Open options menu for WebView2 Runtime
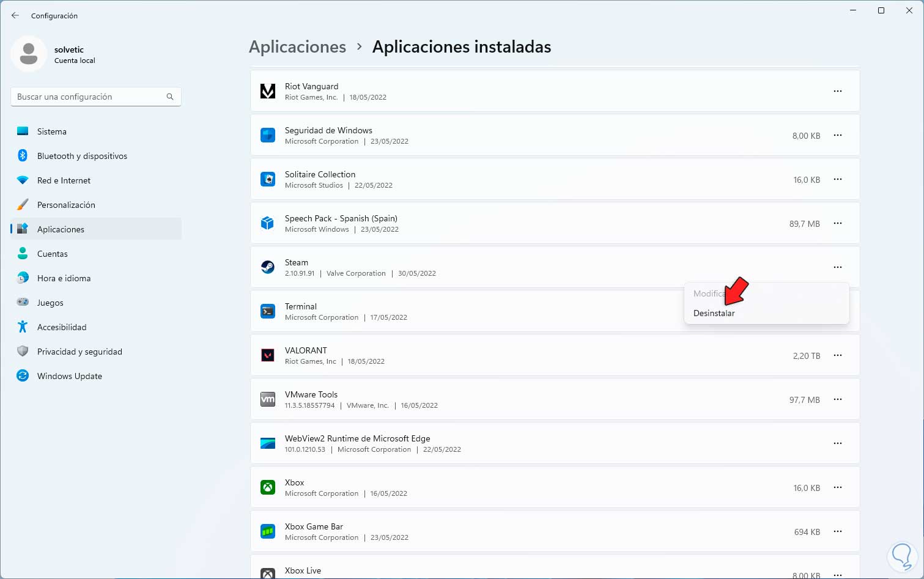Viewport: 924px width, 579px height. point(838,443)
